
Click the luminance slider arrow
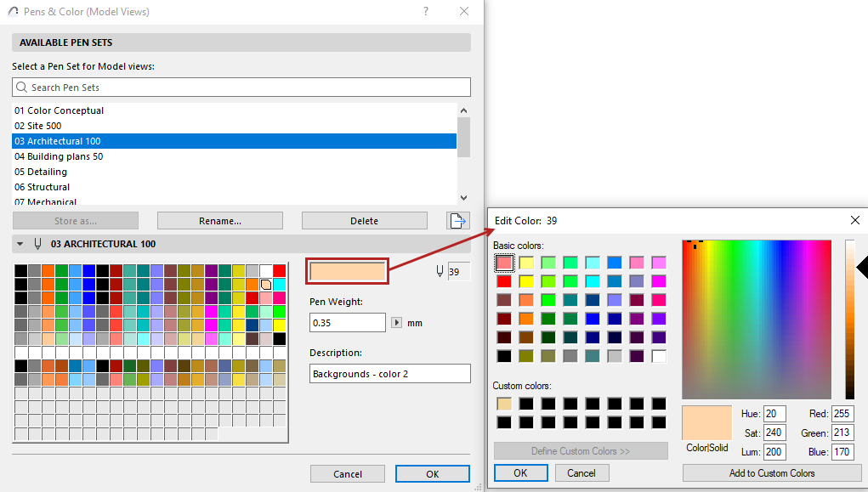pyautogui.click(x=864, y=266)
